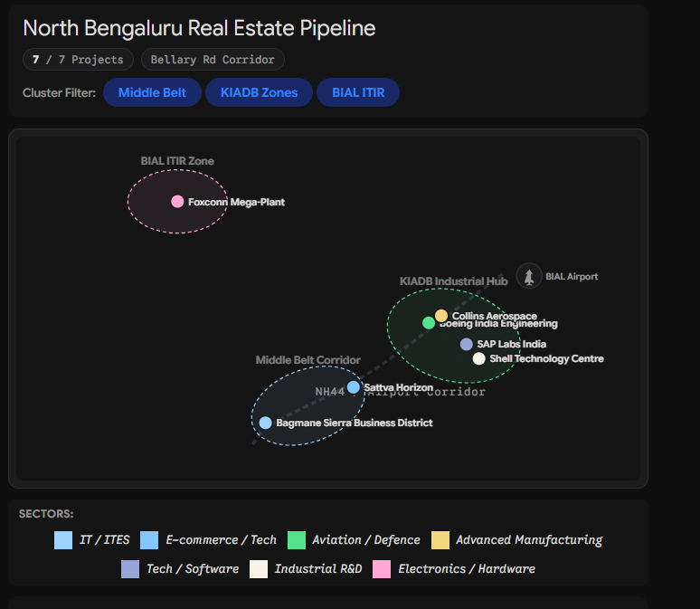
Task: Select the Collins Aerospace yellow marker
Action: [x=441, y=316]
